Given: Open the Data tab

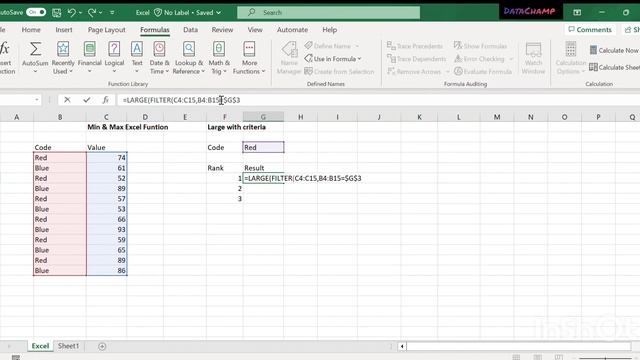Looking at the screenshot, I should coord(190,30).
